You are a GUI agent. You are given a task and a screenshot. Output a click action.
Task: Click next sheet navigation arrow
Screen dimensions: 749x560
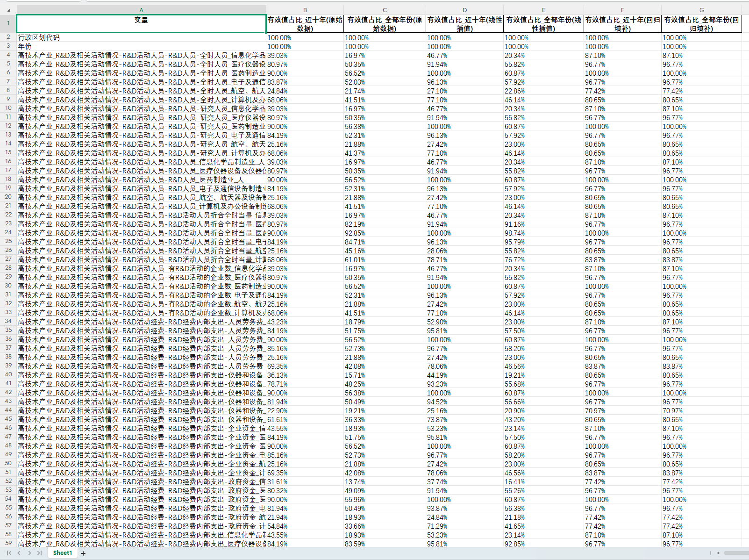(29, 553)
